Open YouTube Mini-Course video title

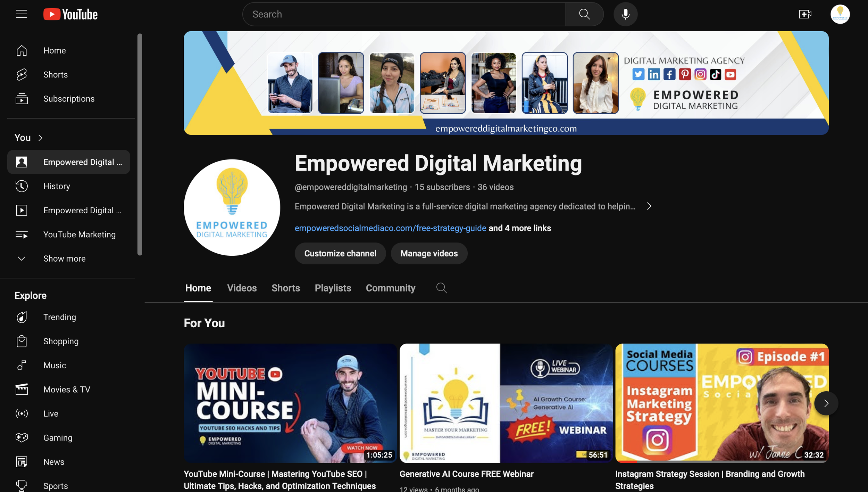click(279, 480)
